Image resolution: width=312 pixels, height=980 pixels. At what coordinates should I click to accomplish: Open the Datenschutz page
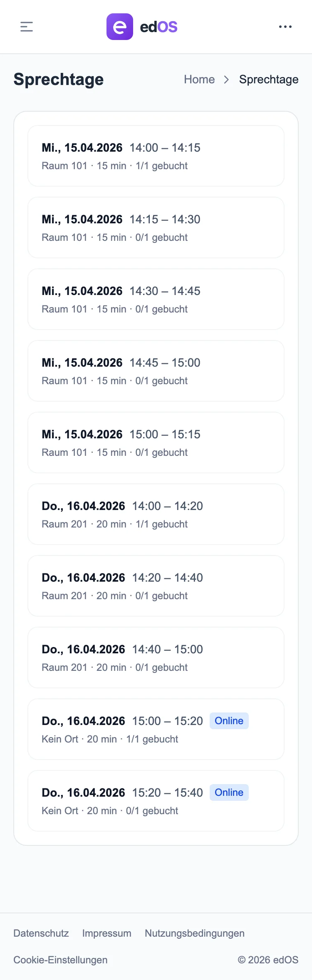tap(41, 933)
